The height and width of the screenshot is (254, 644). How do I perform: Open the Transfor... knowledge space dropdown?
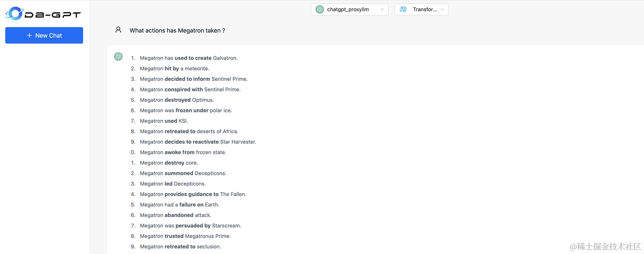pyautogui.click(x=421, y=9)
